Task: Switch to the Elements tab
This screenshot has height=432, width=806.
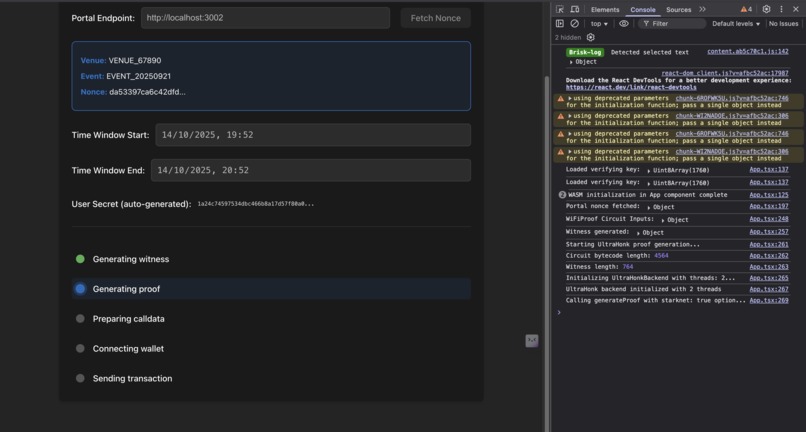Action: 605,9
